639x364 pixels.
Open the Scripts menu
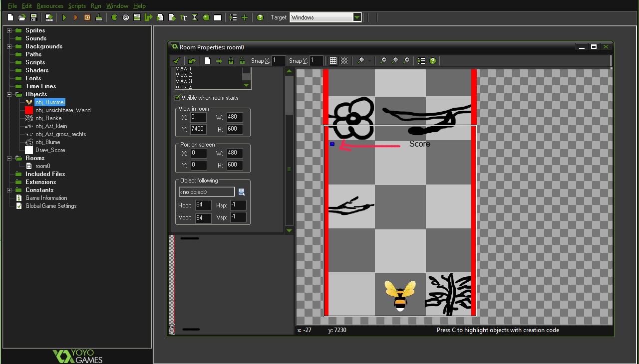(77, 6)
